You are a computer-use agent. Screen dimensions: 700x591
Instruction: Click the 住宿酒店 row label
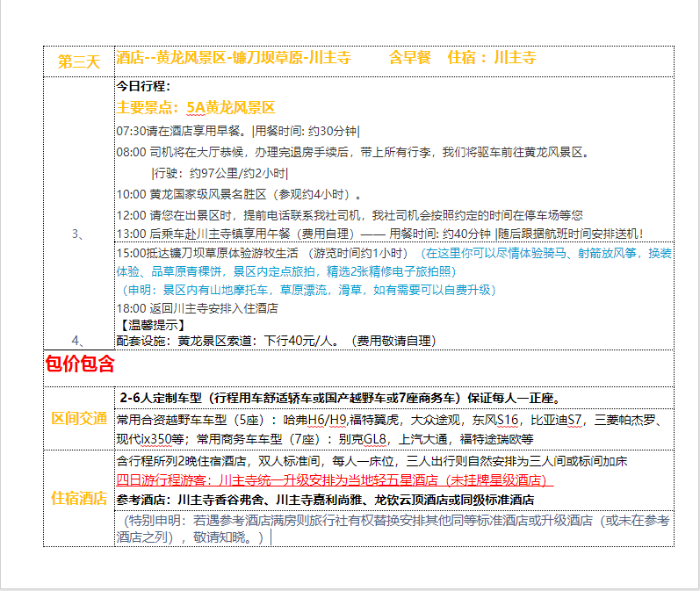[79, 497]
